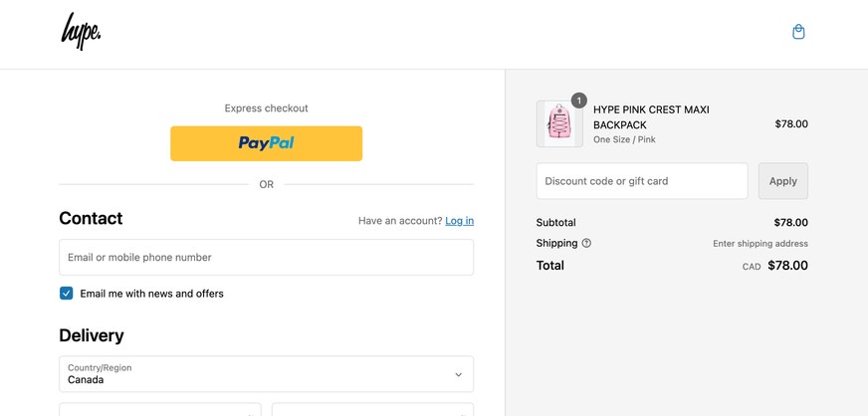Pay with the PayPal express checkout button

(266, 143)
